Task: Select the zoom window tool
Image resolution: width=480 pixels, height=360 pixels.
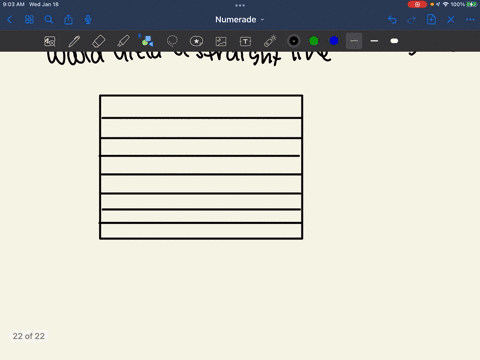Action: (x=50, y=41)
